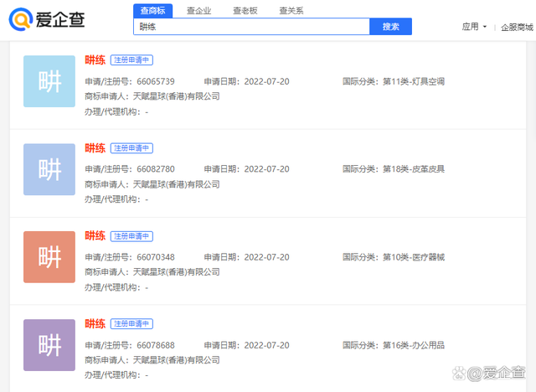
Task: Open applicant 天赋星球(香港)有限公司 in the 66078688 result
Action: pos(176,360)
